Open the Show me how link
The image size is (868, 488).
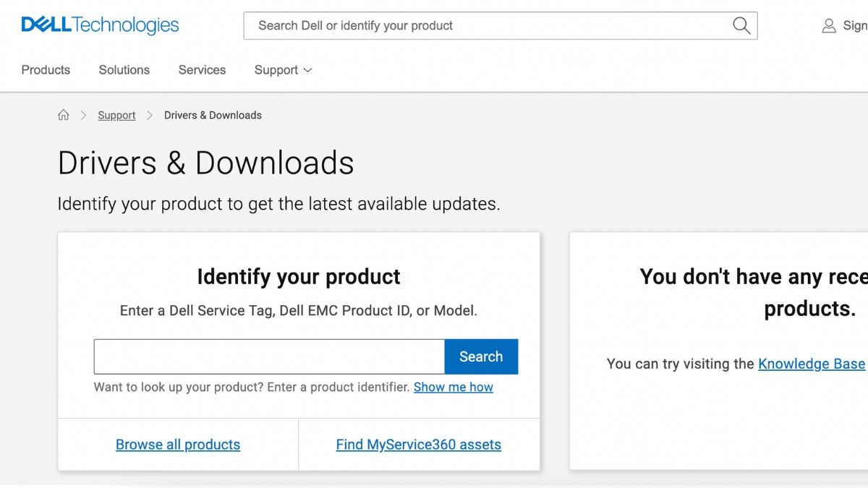(x=454, y=387)
